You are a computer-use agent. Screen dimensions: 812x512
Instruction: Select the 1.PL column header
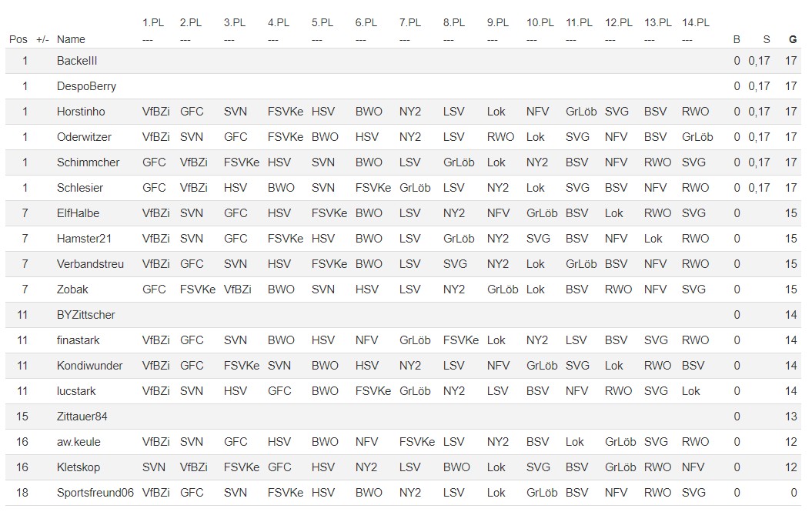click(x=153, y=23)
